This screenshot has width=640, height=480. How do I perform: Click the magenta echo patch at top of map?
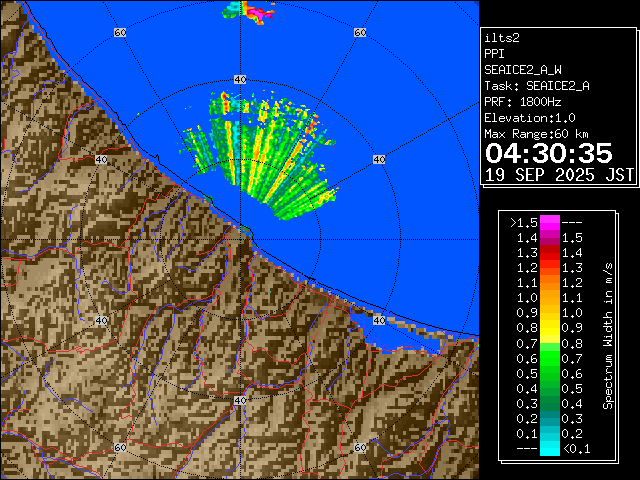point(261,13)
